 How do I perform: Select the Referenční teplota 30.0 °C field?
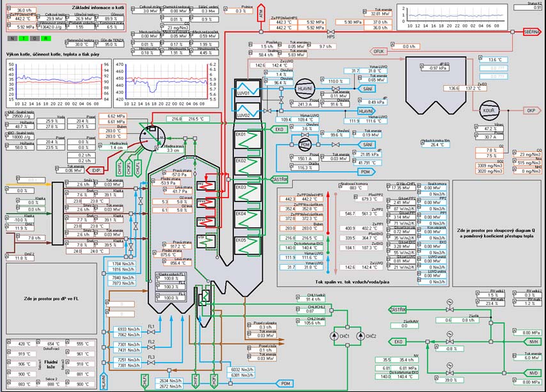(x=81, y=45)
